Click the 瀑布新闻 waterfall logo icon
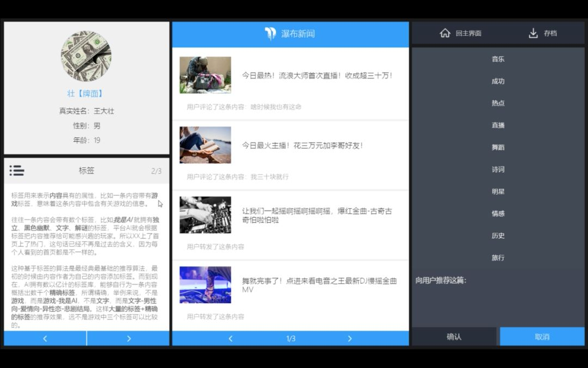588x368 pixels. click(270, 33)
